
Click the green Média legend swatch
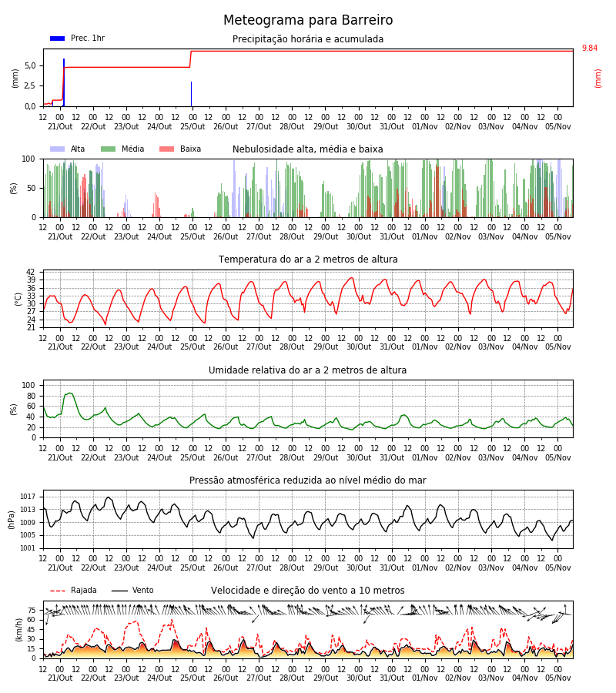tap(109, 149)
